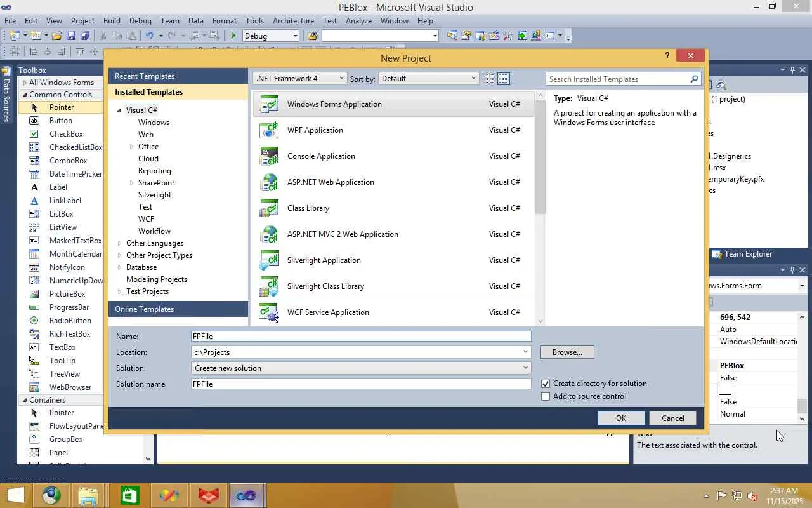The height and width of the screenshot is (508, 812).
Task: Click the Open File toolbar icon
Action: click(57, 36)
